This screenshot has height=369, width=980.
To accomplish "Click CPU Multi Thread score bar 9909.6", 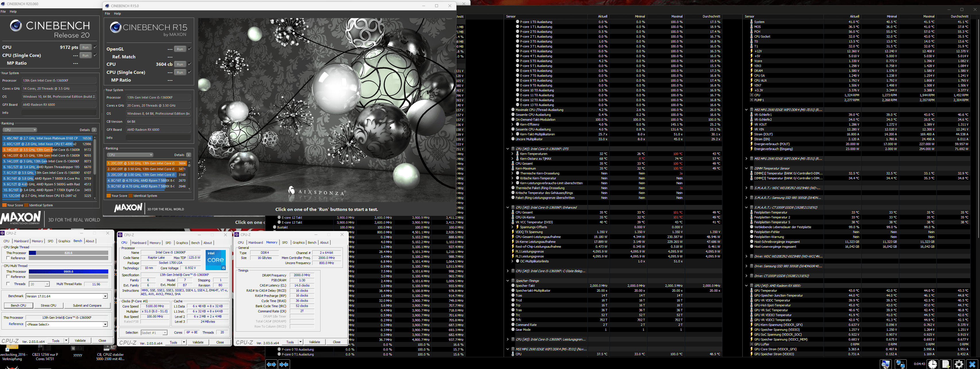I will pos(68,272).
